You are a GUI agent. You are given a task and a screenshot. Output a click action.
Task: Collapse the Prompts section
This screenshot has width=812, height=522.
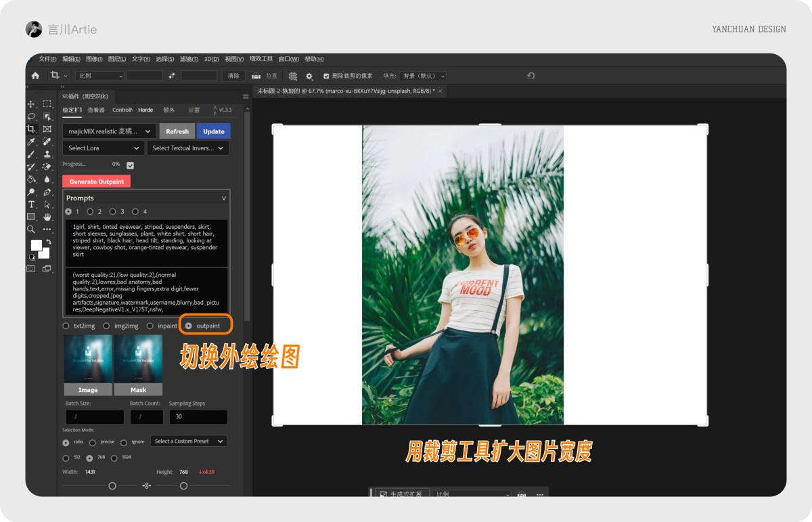224,198
